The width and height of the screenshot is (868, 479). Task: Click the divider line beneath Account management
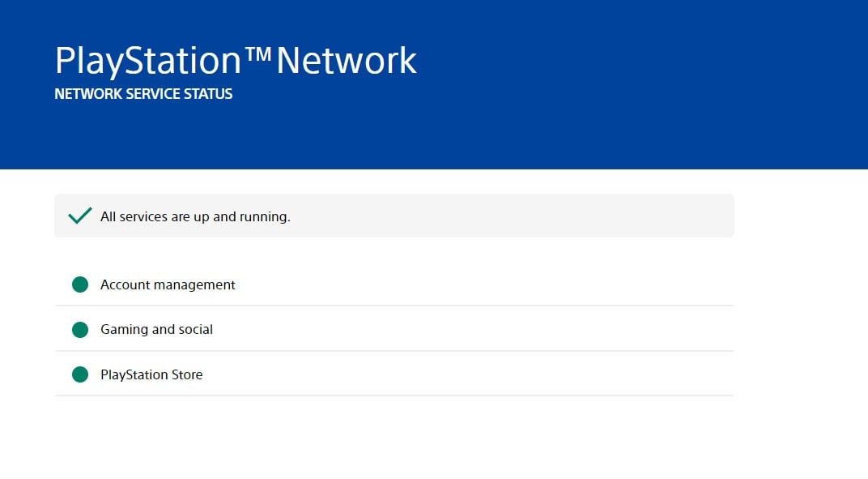(394, 306)
